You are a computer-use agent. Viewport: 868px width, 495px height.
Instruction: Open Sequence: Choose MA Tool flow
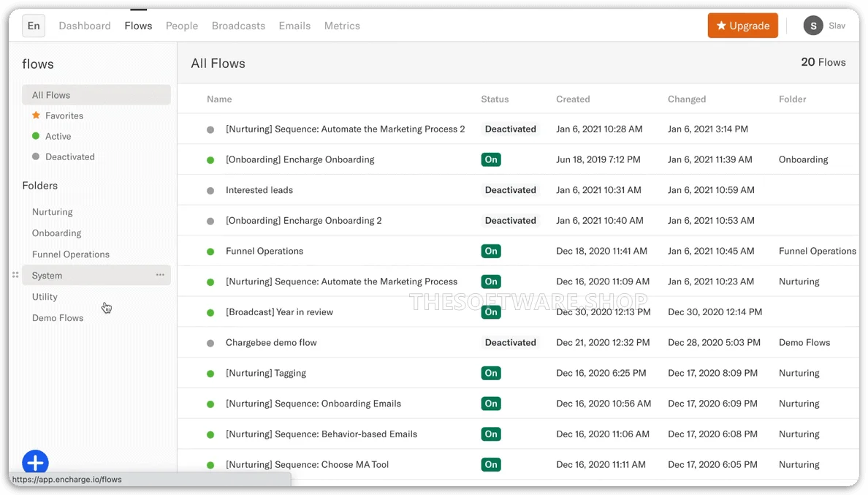pyautogui.click(x=307, y=464)
